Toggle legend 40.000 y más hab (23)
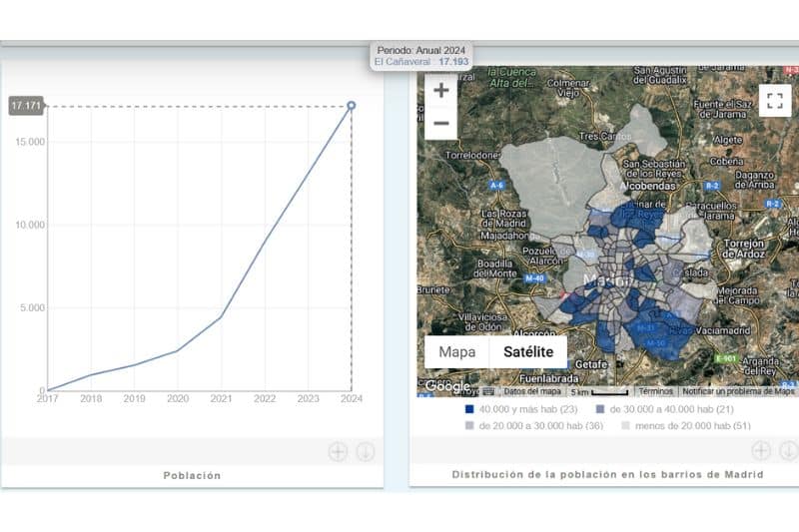799x532 pixels. [x=521, y=409]
